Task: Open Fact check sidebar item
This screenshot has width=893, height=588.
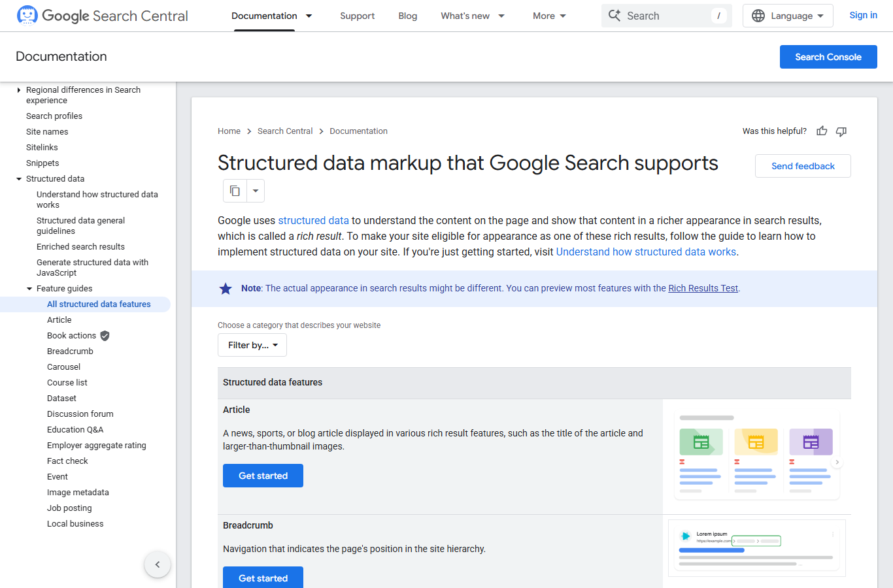Action: 67,461
